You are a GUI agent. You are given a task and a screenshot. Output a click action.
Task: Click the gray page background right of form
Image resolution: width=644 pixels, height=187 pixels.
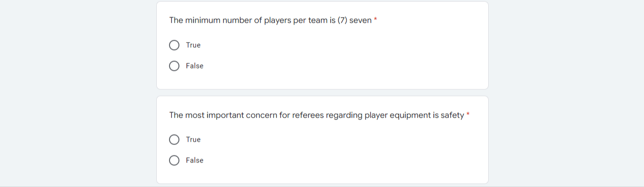point(566,93)
